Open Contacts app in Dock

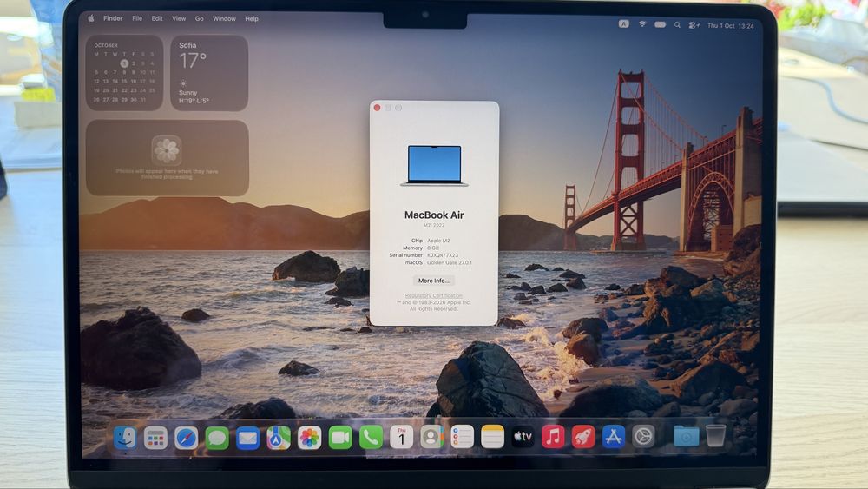tap(431, 438)
